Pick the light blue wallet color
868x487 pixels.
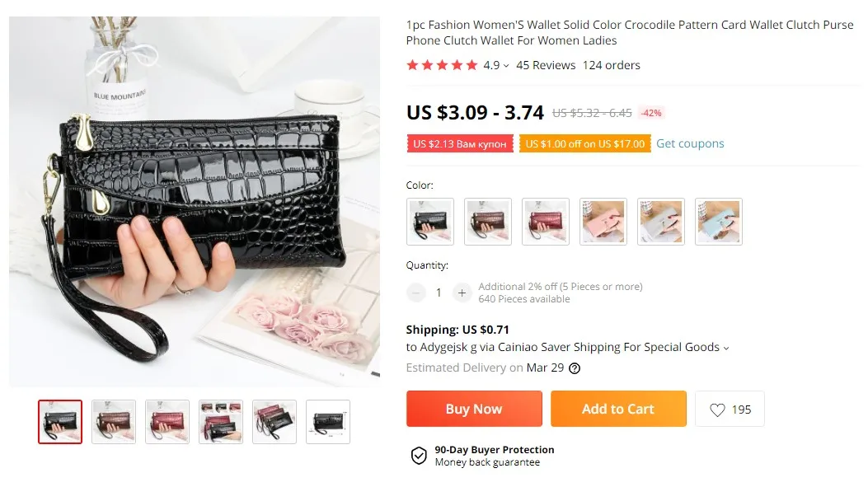point(719,222)
